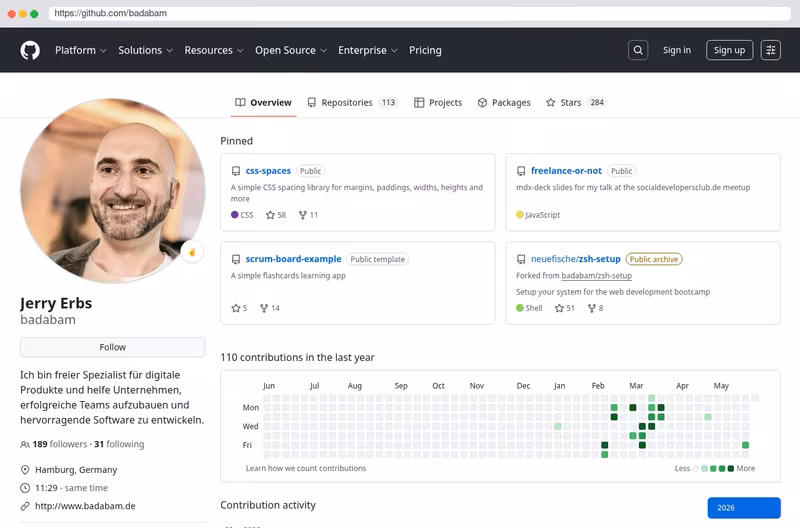Click star icon of css-spaces with 58

[x=270, y=215]
